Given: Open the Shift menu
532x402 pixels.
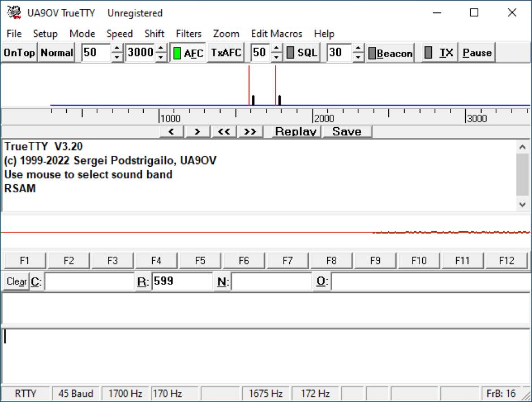Looking at the screenshot, I should click(x=155, y=33).
